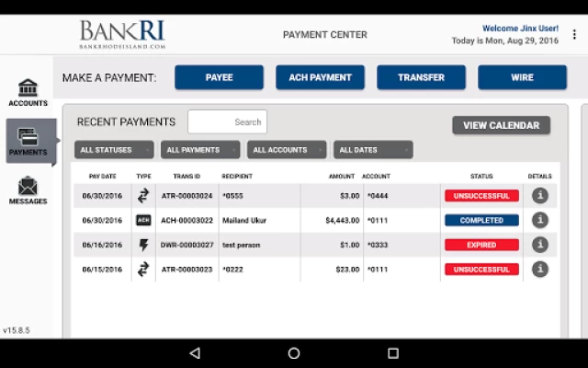The height and width of the screenshot is (368, 588).
Task: Open details info for ACH-00003022 payment
Action: pyautogui.click(x=540, y=221)
